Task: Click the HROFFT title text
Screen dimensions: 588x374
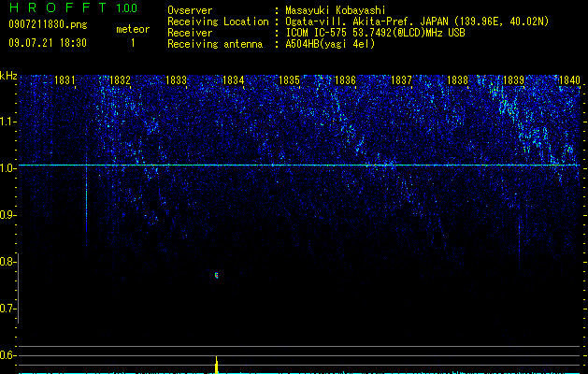Action: click(58, 7)
